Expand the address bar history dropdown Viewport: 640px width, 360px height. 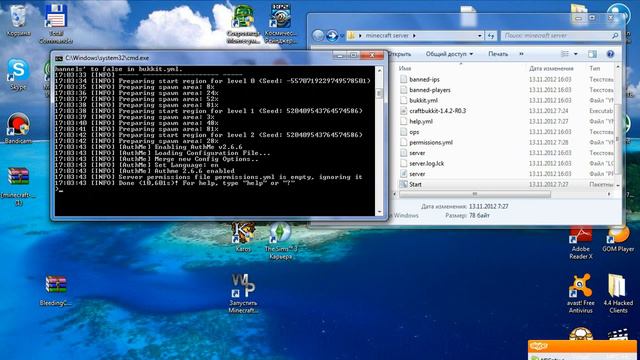480,36
